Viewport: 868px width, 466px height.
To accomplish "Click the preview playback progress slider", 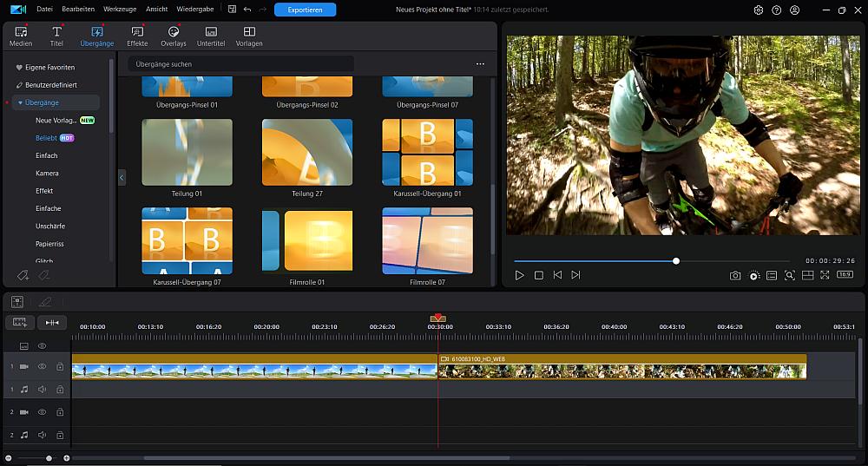I will (651, 260).
